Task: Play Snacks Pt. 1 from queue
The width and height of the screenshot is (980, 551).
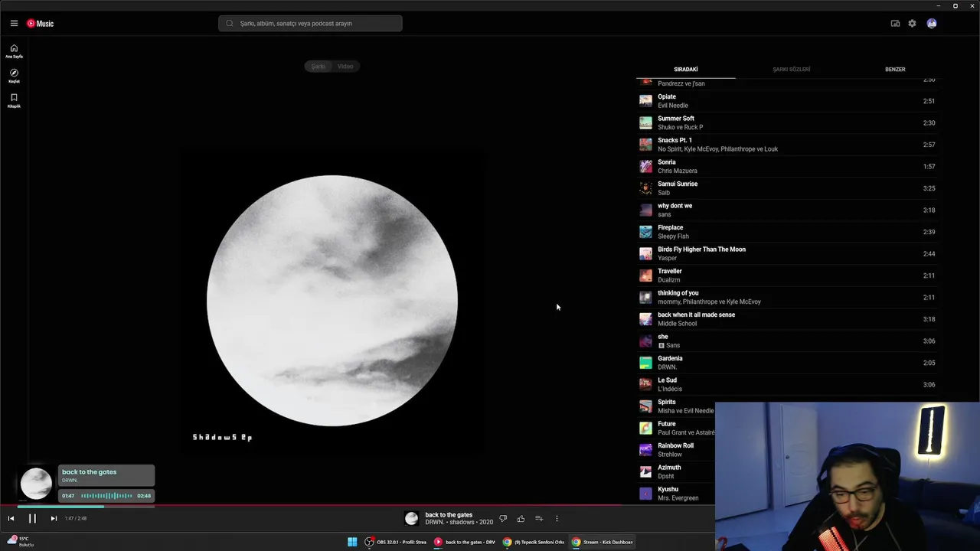Action: [789, 145]
